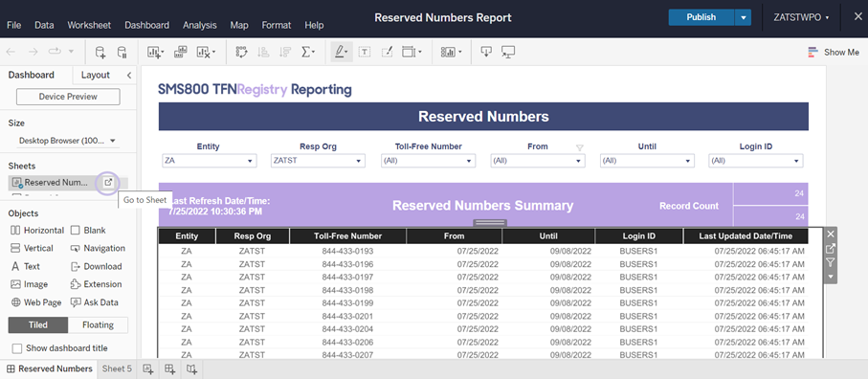868x379 pixels.
Task: Click the New Dashboard tab icon at bottom
Action: 170,369
